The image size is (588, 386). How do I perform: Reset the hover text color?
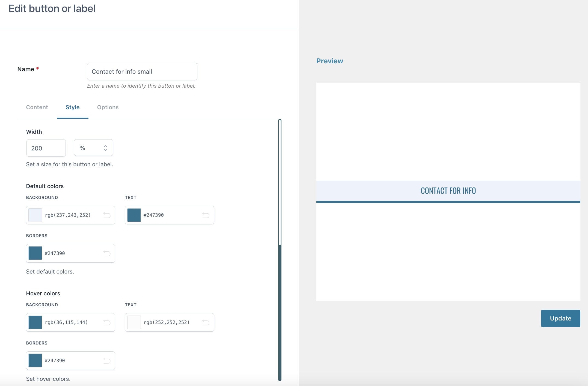click(x=206, y=322)
